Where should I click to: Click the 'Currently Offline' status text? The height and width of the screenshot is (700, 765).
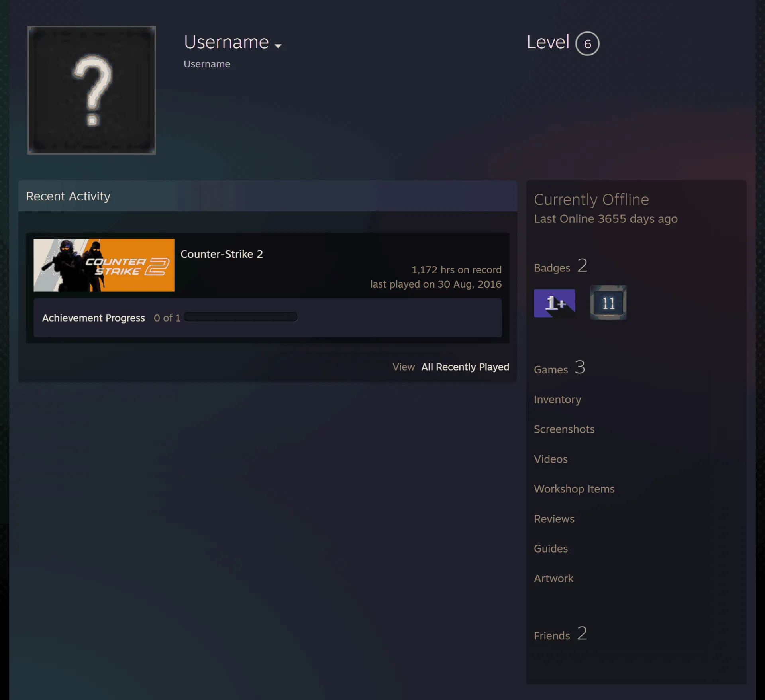pos(591,200)
